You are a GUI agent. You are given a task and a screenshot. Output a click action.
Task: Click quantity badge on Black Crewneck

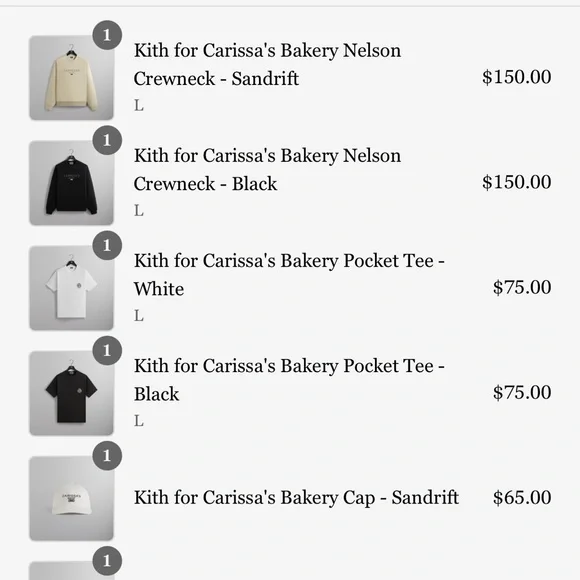coord(107,140)
